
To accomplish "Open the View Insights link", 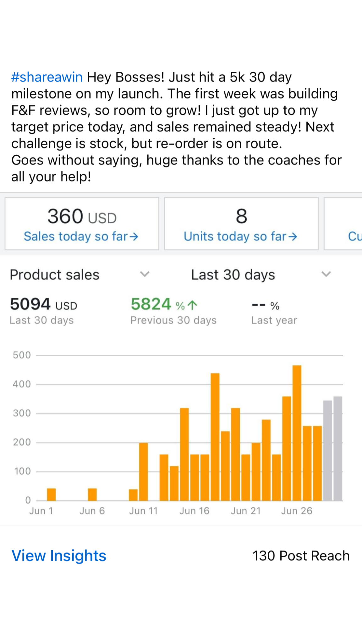I will tap(59, 556).
